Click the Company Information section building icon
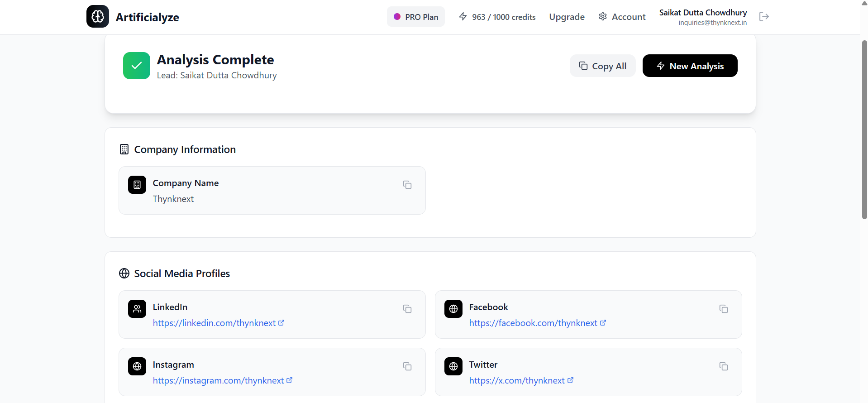The width and height of the screenshot is (868, 403). (124, 149)
